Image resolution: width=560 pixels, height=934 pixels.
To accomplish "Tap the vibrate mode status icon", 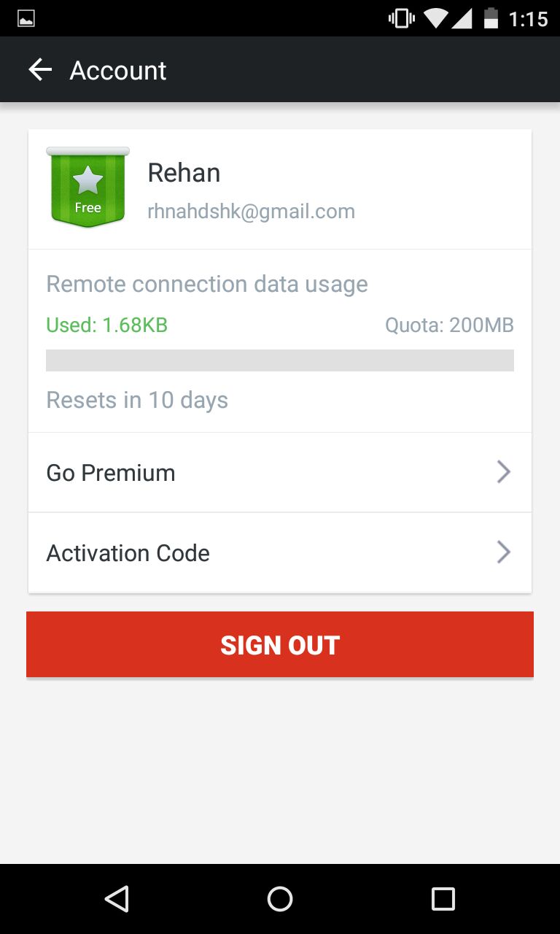I will point(401,18).
